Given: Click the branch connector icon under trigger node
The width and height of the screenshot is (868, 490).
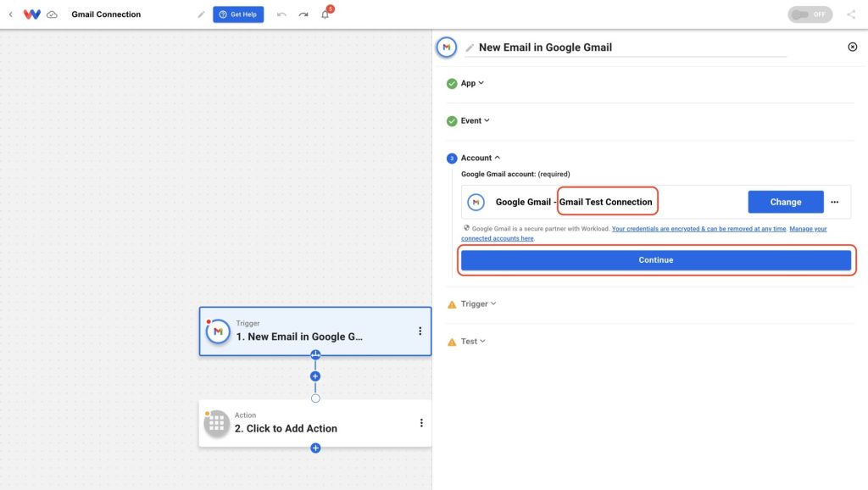Looking at the screenshot, I should coord(315,355).
